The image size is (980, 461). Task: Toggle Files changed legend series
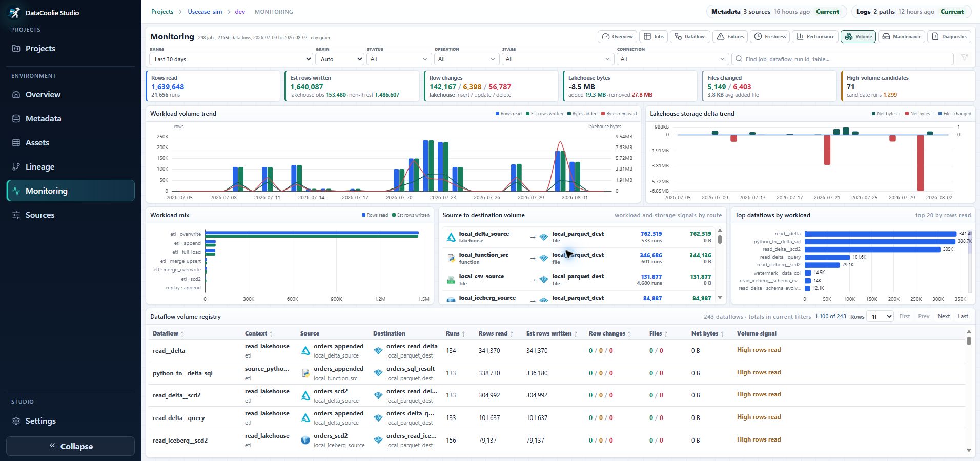(954, 114)
